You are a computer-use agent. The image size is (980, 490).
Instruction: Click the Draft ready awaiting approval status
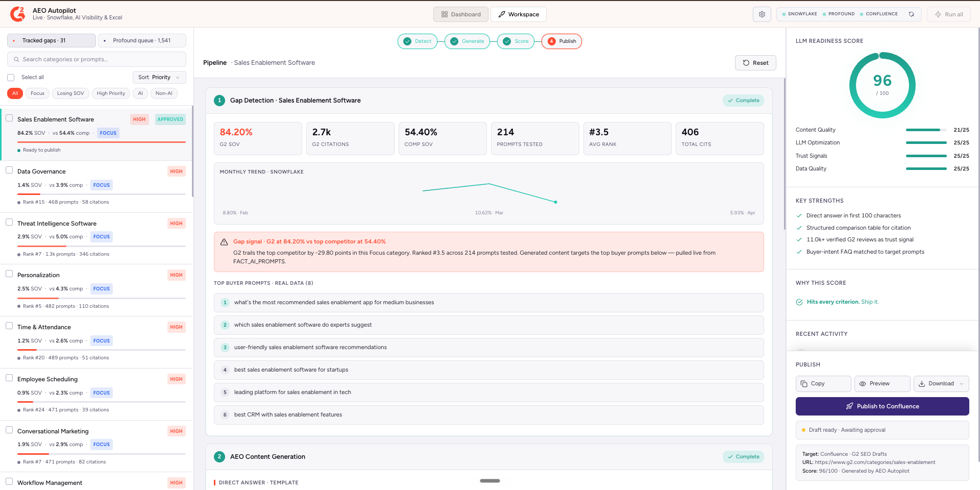pos(882,430)
